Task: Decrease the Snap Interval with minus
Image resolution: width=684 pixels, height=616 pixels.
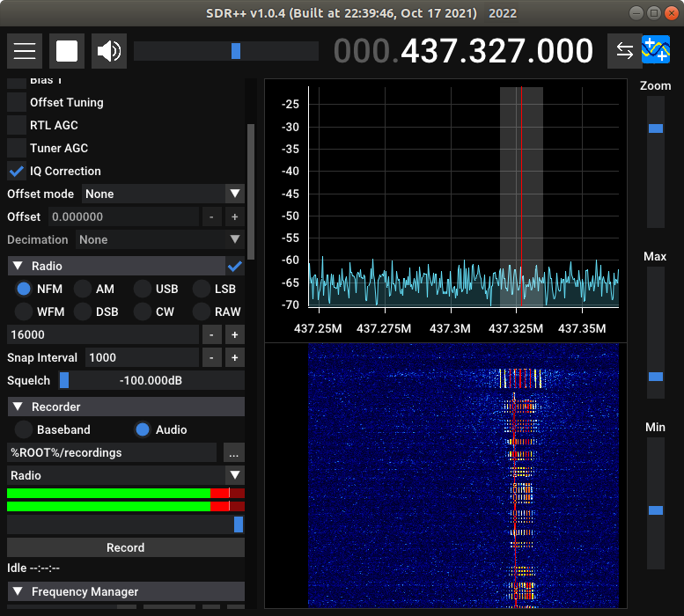Action: click(x=212, y=357)
